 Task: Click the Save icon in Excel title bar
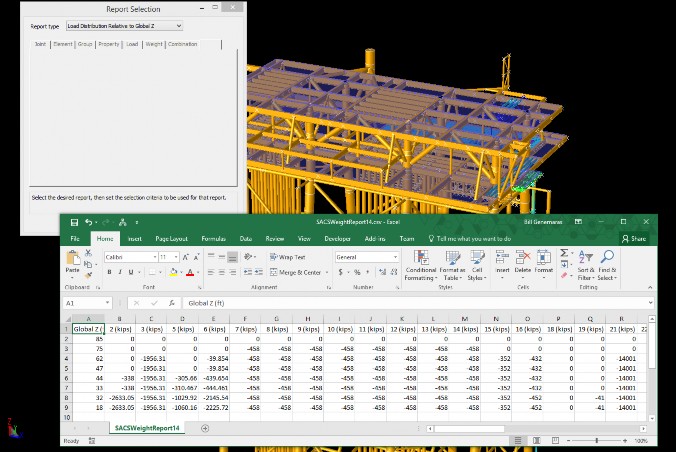coord(74,222)
